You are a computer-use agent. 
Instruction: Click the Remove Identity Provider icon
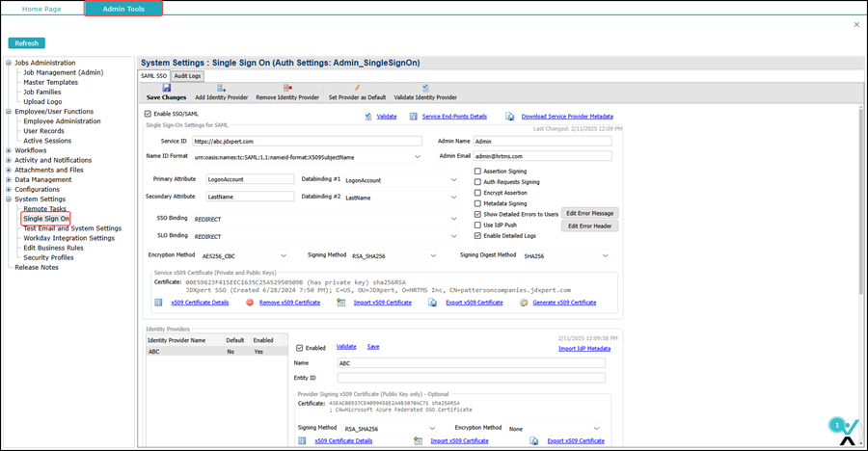tap(287, 88)
